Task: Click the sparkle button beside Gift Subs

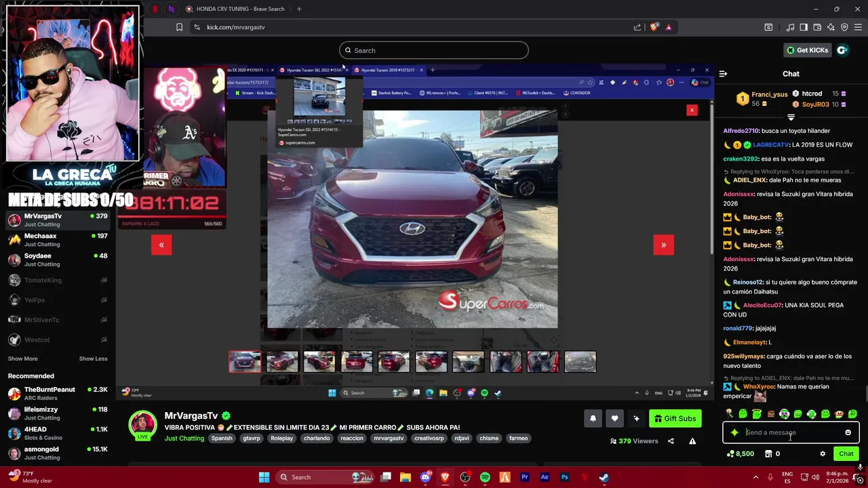Action: (x=636, y=418)
